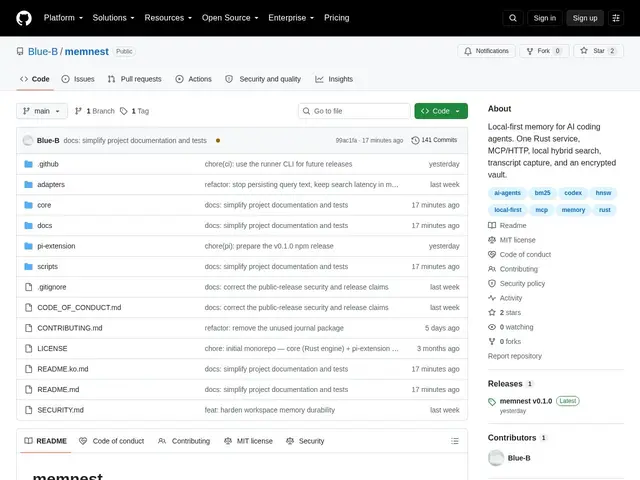Click the star icon in the Star button

coord(584,51)
